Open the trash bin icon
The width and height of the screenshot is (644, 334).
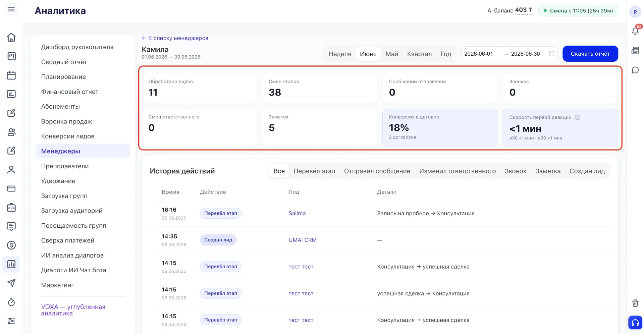[x=635, y=303]
